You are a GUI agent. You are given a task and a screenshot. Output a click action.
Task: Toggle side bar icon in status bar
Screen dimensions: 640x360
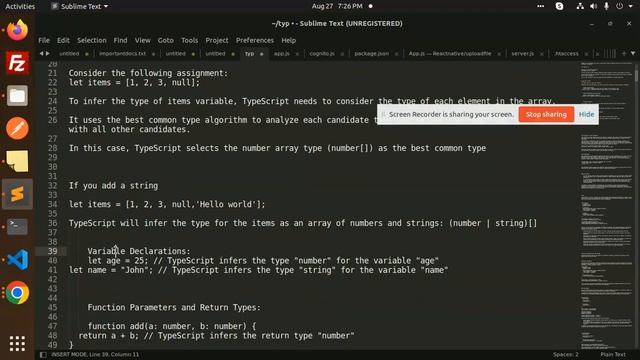pos(43,355)
